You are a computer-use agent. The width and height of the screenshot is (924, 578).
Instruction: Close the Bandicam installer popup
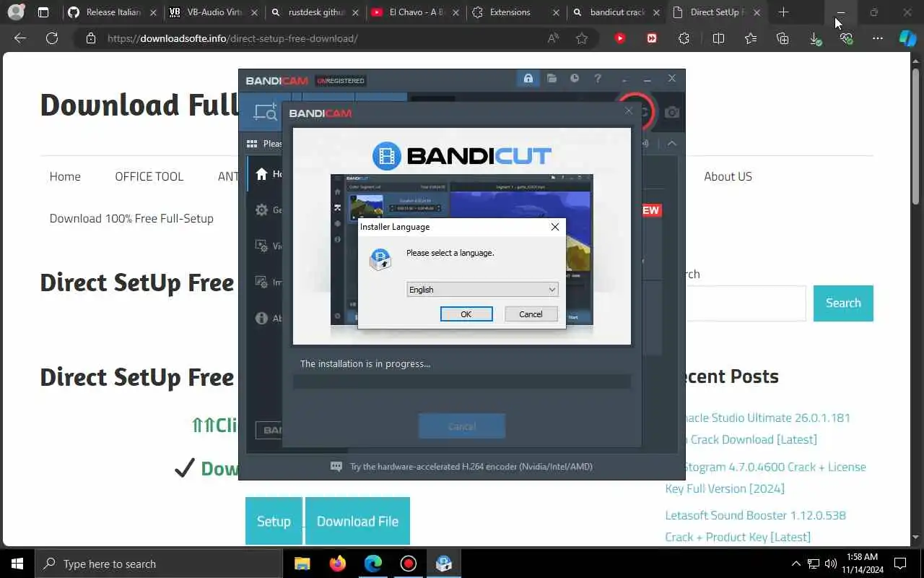click(x=629, y=111)
